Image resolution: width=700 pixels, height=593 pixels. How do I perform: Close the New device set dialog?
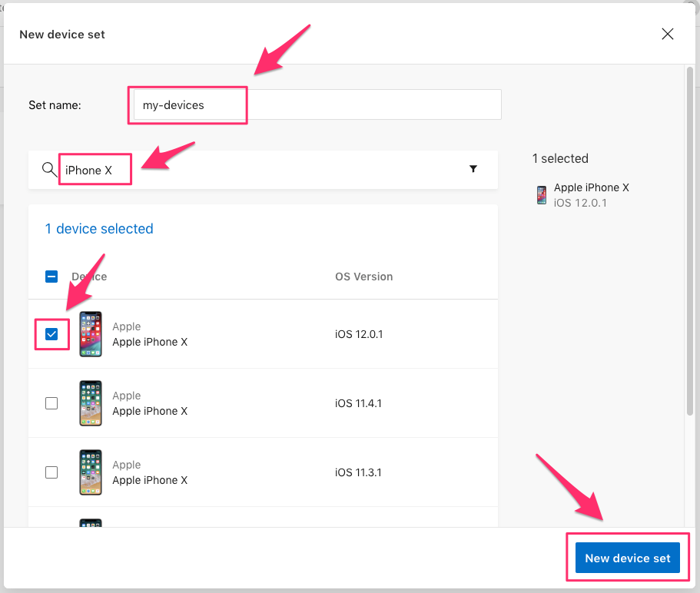tap(668, 34)
